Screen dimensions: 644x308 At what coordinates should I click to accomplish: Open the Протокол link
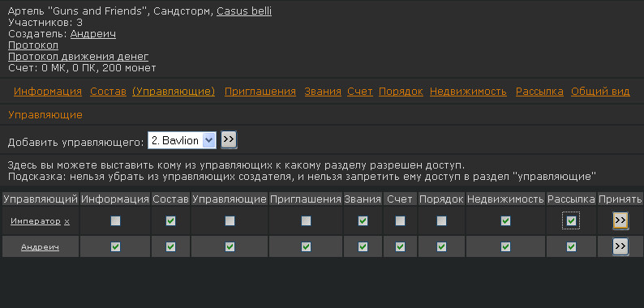click(x=33, y=45)
